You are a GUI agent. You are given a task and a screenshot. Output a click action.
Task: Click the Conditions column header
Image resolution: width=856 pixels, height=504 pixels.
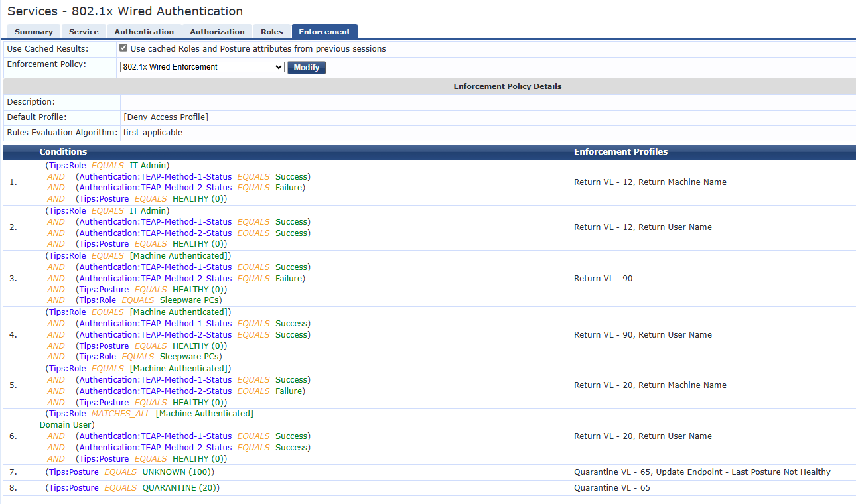[63, 152]
